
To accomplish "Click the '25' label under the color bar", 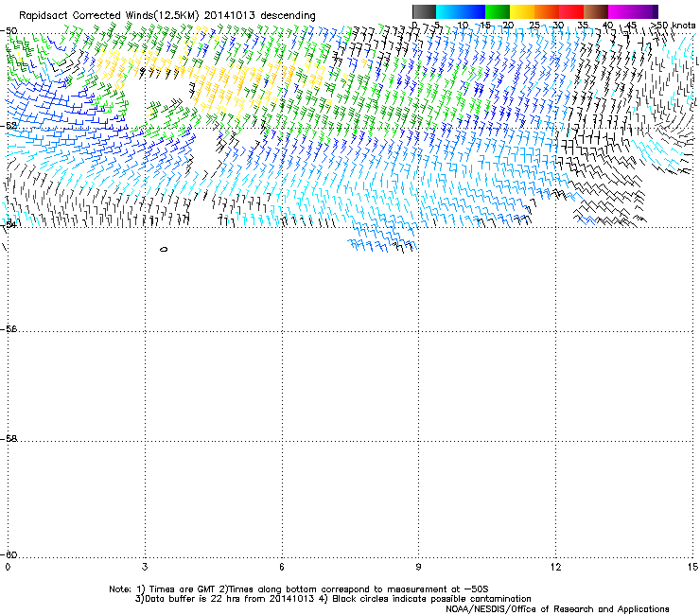I will [534, 25].
